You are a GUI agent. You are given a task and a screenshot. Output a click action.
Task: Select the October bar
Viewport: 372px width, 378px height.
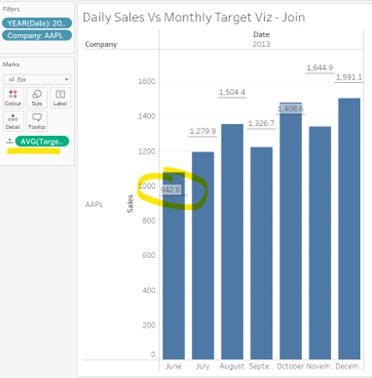291,231
